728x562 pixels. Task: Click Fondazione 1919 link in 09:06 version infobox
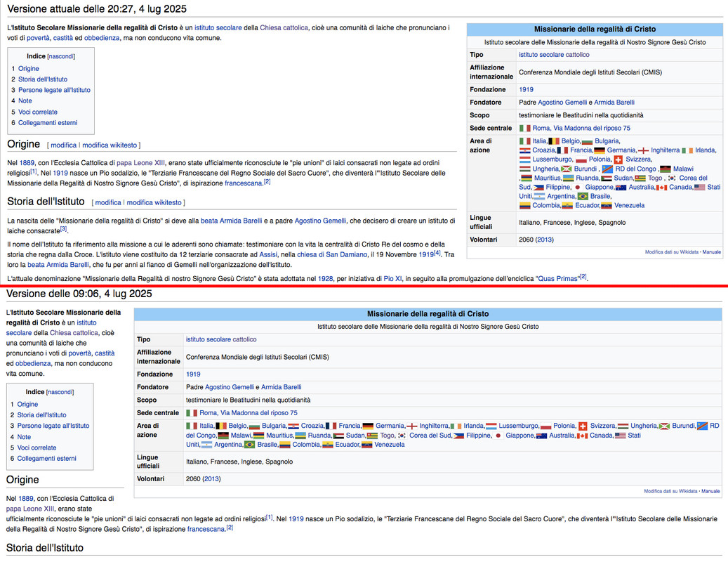193,374
